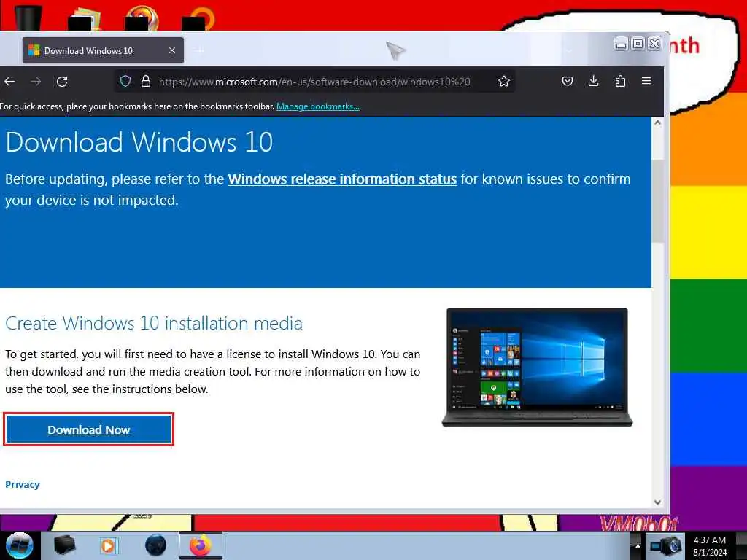
Task: Open the Firefox downloads panel
Action: point(593,82)
